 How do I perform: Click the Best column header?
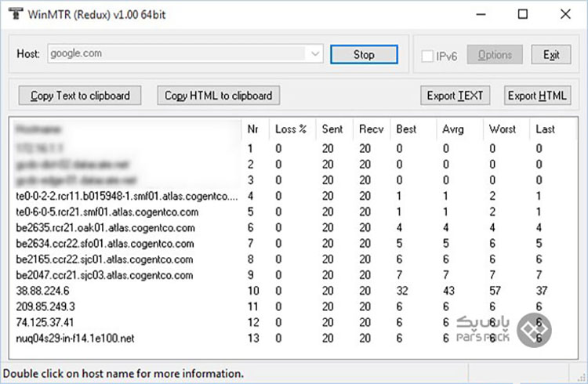tap(414, 129)
